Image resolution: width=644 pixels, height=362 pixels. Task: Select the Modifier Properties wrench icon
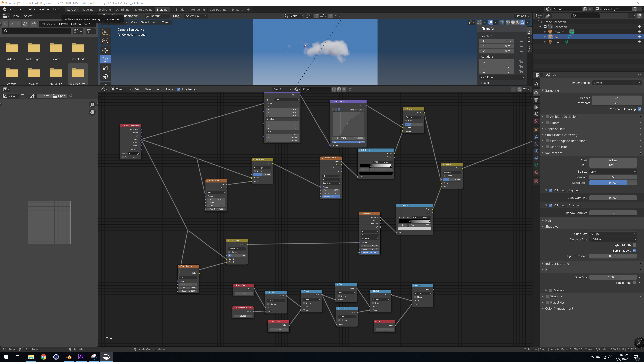click(x=536, y=137)
